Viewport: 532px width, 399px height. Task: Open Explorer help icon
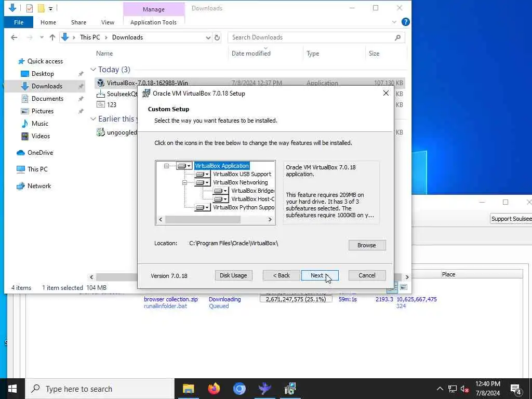[x=405, y=22]
